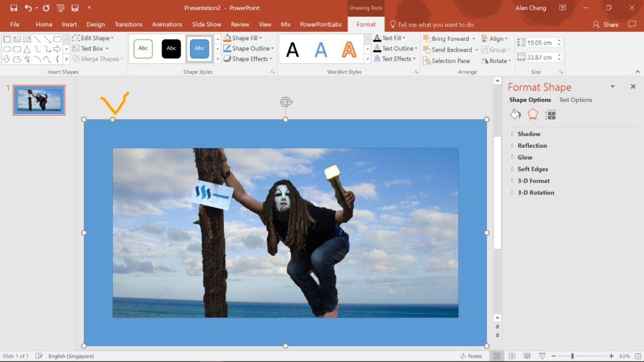
Task: Open Edit Shape dropdown
Action: [x=93, y=38]
